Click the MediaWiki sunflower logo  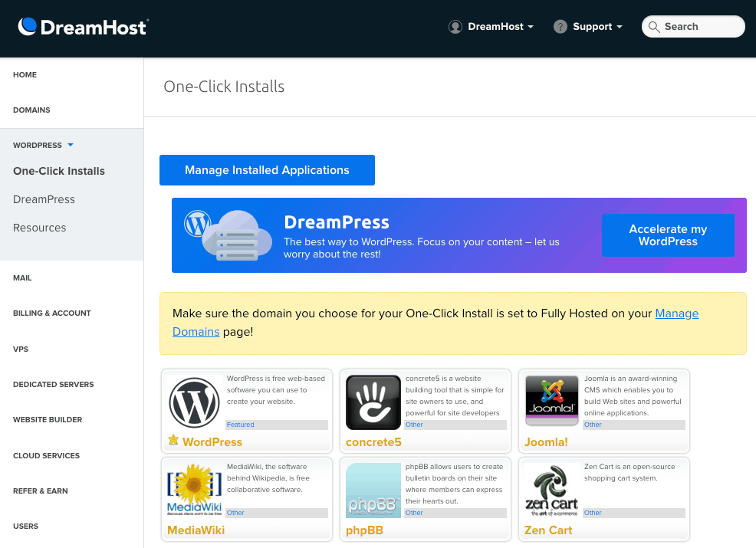[194, 490]
